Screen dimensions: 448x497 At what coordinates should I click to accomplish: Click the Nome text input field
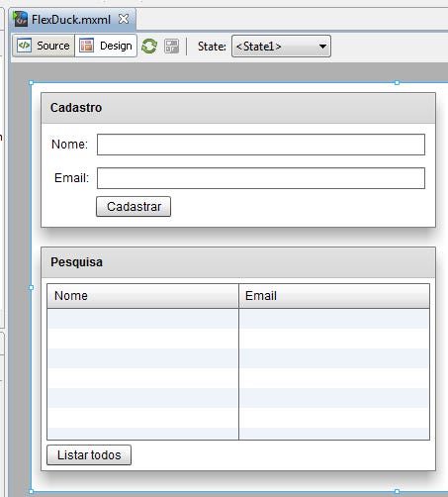(261, 145)
